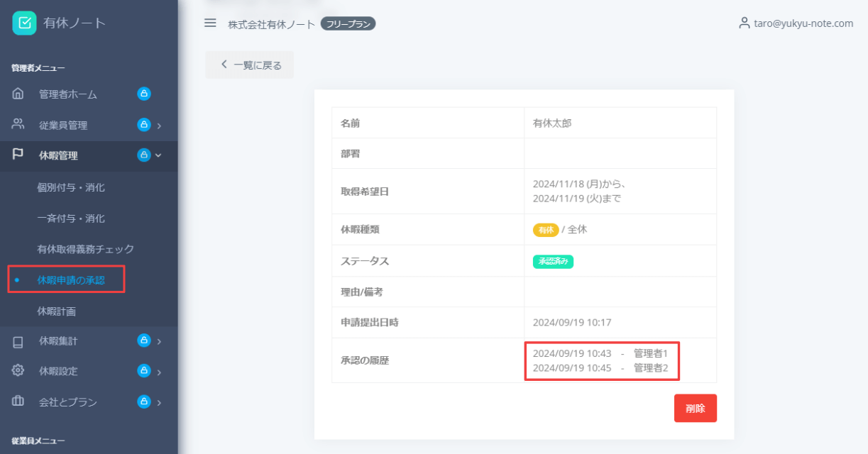Viewport: 868px width, 454px height.
Task: Open the 休暇計画 menu item
Action: click(x=57, y=311)
